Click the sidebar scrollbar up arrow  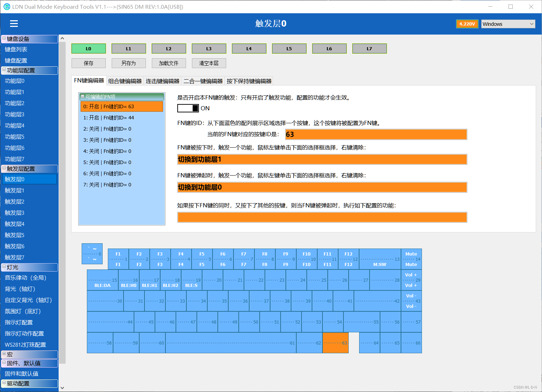pyautogui.click(x=62, y=38)
